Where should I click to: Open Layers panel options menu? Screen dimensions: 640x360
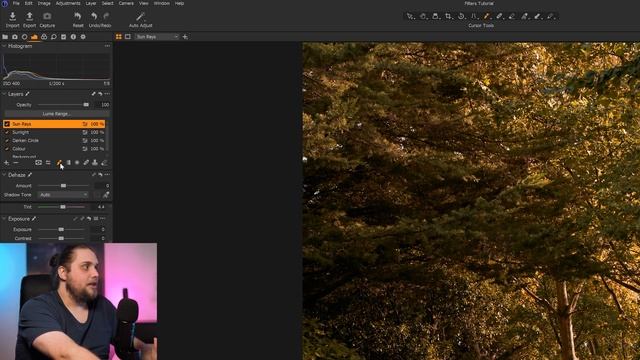click(x=107, y=94)
